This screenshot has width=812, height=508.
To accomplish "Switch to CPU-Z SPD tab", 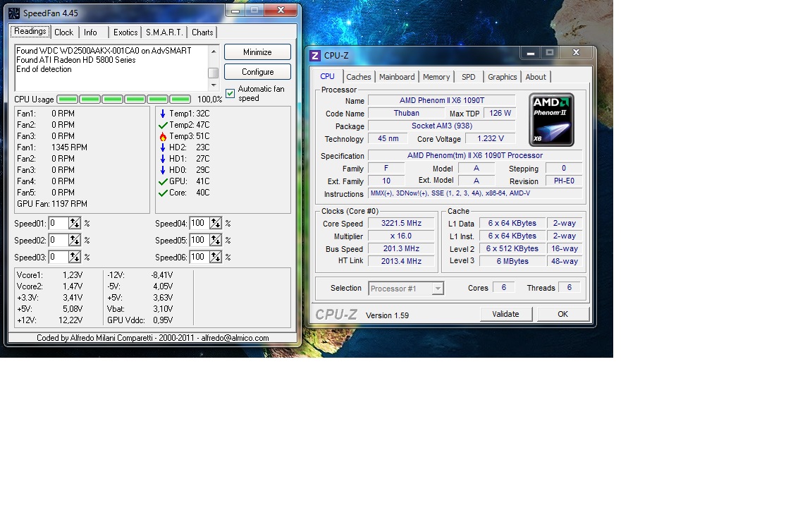I will [x=469, y=77].
